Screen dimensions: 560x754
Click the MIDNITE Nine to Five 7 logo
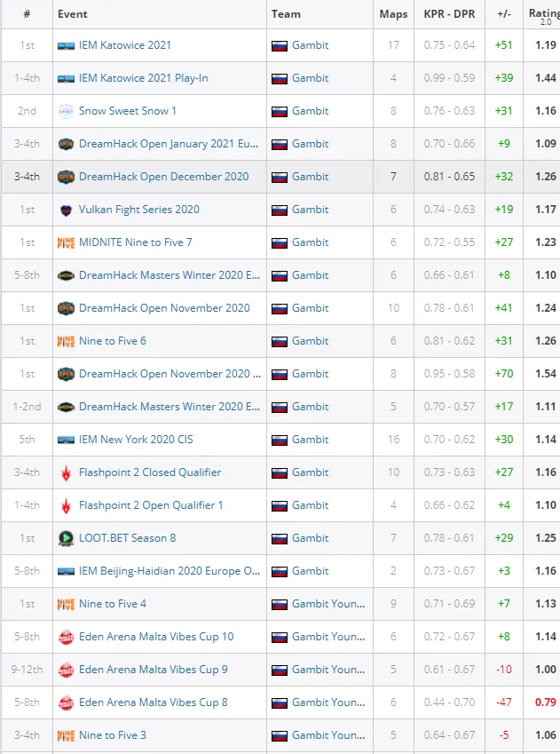pos(66,242)
